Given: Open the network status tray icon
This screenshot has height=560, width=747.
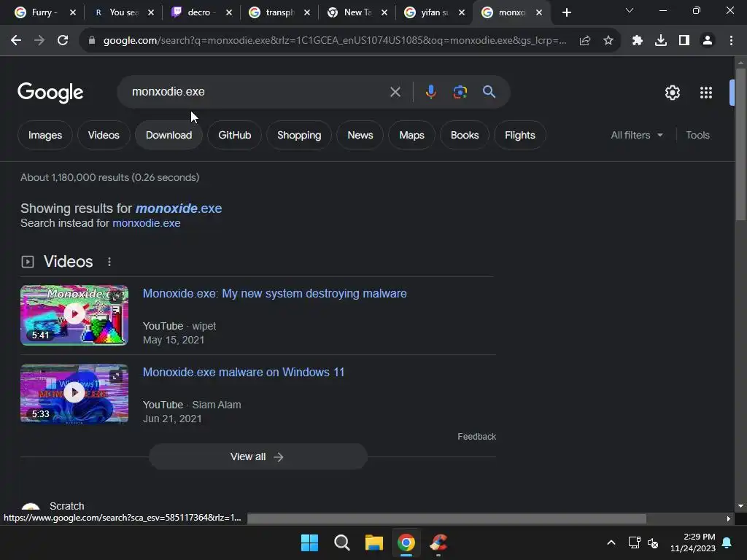Looking at the screenshot, I should pos(634,542).
